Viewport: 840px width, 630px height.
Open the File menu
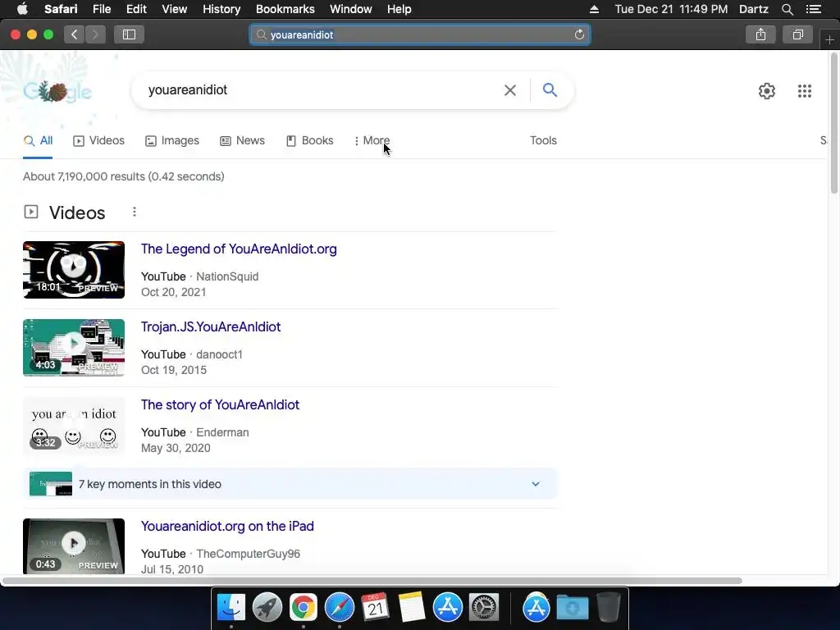click(102, 9)
